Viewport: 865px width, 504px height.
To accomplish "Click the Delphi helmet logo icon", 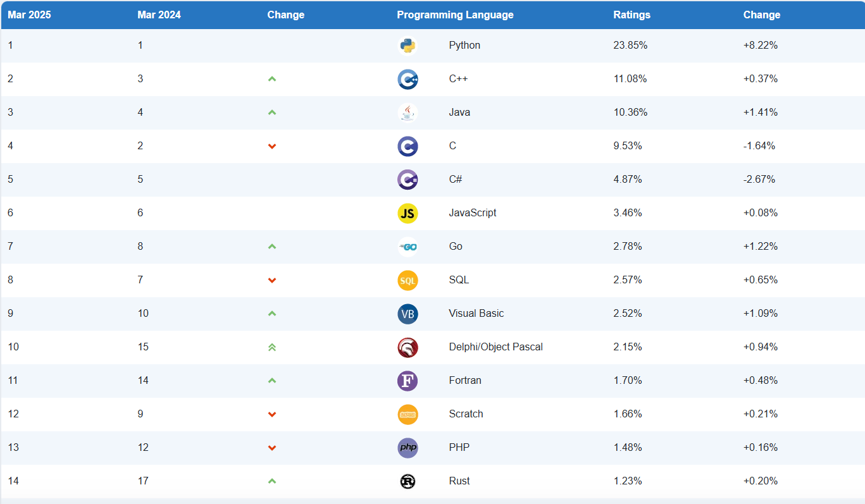I will tap(408, 347).
